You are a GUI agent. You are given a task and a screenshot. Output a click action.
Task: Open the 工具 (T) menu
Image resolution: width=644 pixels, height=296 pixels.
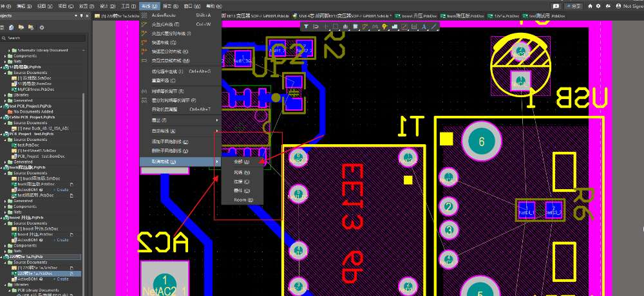click(129, 6)
